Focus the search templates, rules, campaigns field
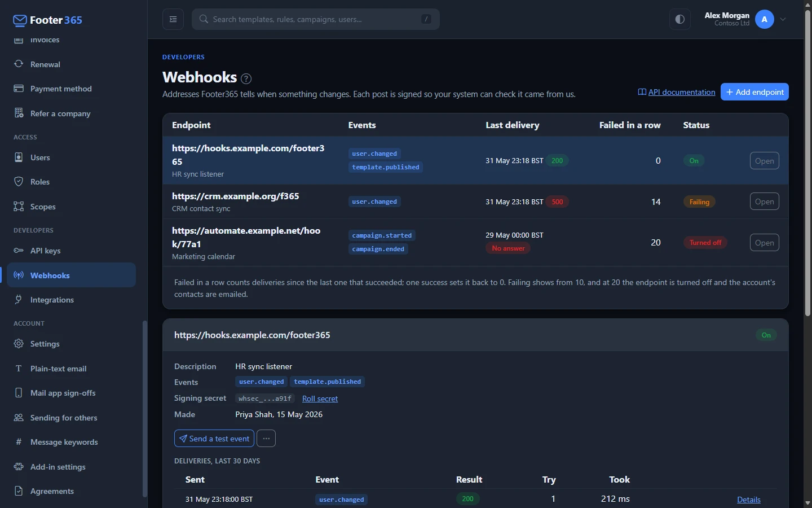Image resolution: width=812 pixels, height=508 pixels. (316, 19)
